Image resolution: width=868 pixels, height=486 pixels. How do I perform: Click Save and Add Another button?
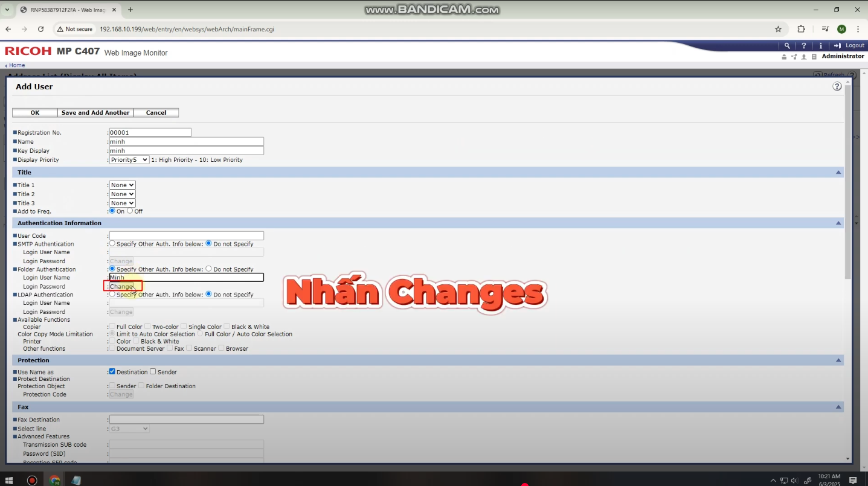95,113
